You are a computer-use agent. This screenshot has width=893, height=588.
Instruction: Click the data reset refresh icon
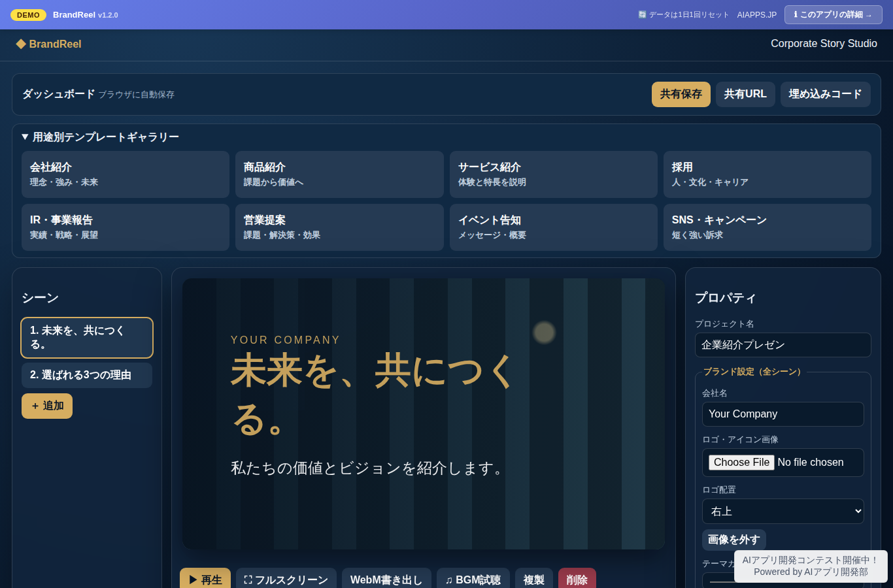point(642,14)
